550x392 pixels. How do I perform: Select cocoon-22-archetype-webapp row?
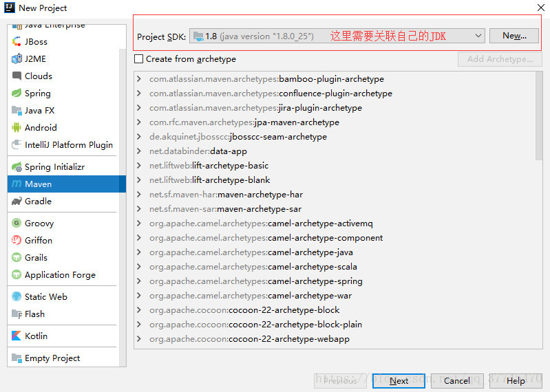[x=335, y=339]
